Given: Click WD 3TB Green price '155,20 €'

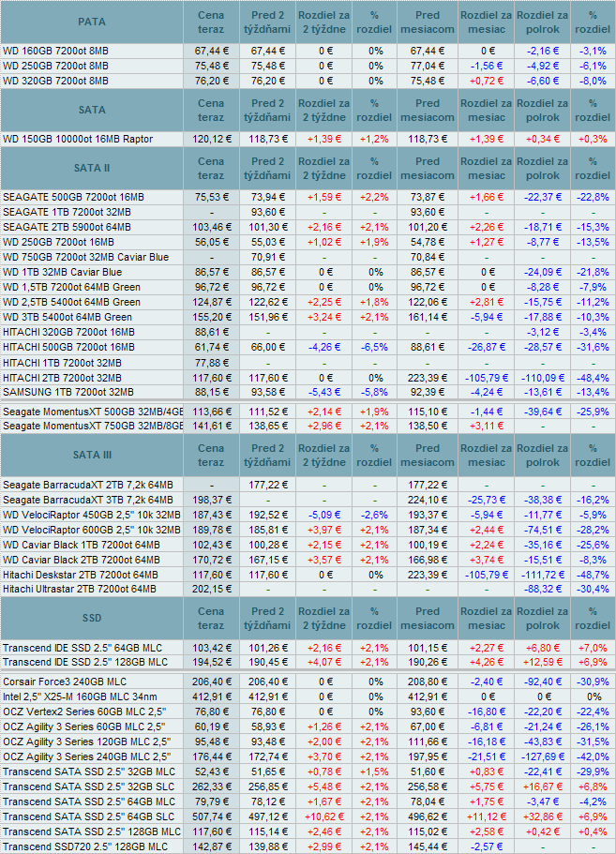Looking at the screenshot, I should point(211,317).
